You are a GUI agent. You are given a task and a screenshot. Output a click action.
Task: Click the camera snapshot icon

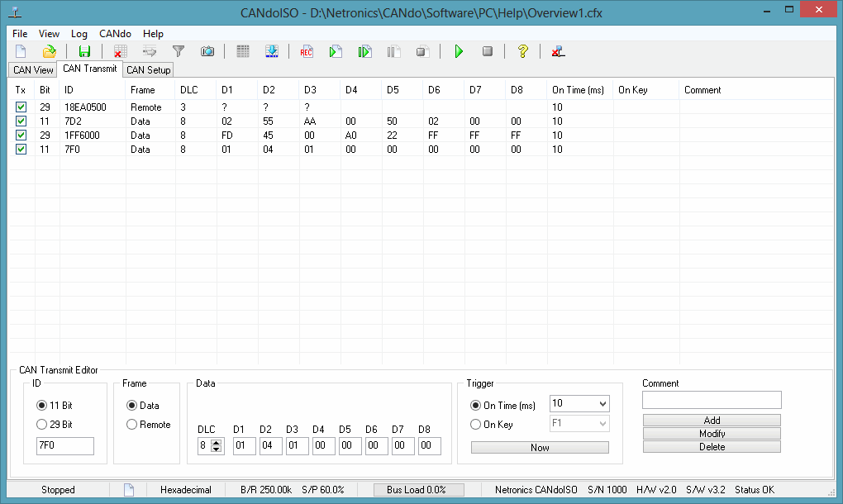(207, 51)
